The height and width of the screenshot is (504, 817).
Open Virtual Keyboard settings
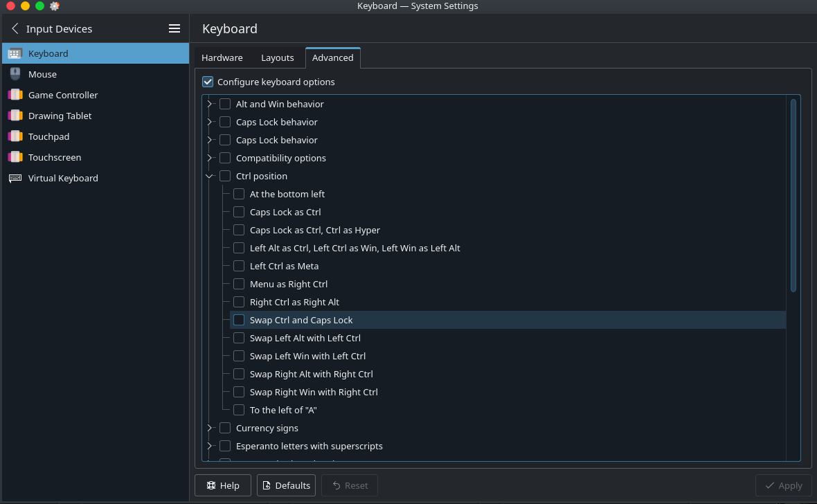96,178
